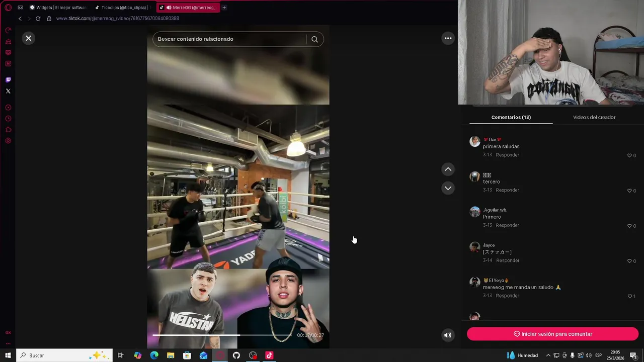Viewport: 644px width, 362px height.
Task: Click the Opera GX logo menu
Action: (8, 8)
